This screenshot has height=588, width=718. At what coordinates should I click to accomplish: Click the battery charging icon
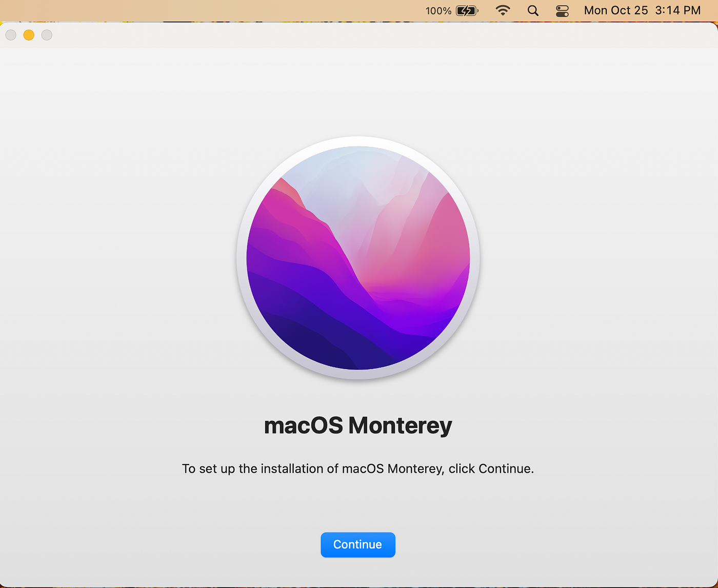[467, 11]
